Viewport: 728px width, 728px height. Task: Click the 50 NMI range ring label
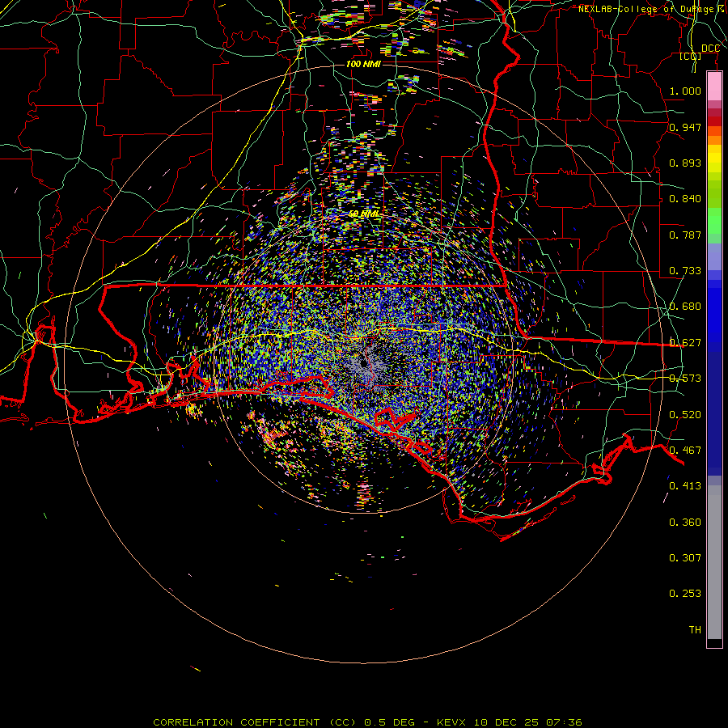[x=364, y=214]
